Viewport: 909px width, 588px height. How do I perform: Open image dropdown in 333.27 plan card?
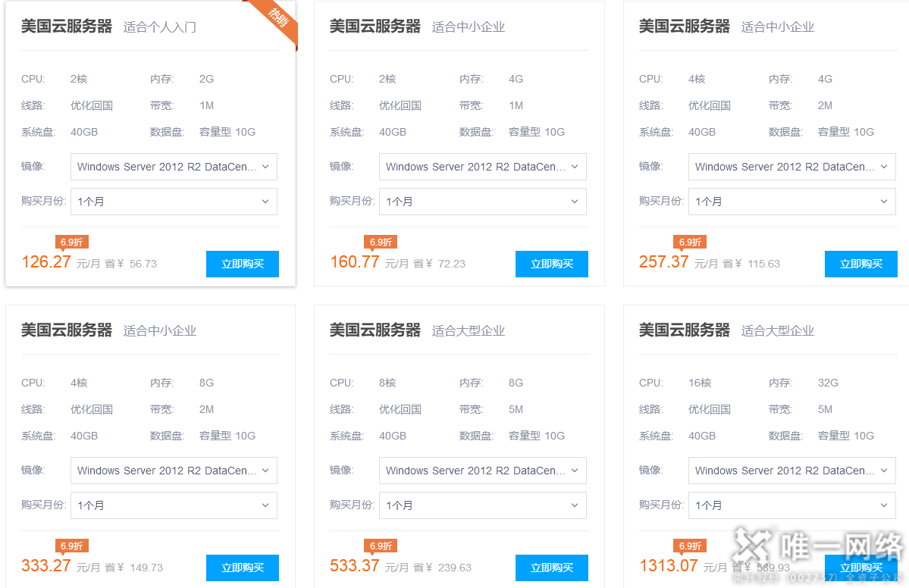click(174, 471)
